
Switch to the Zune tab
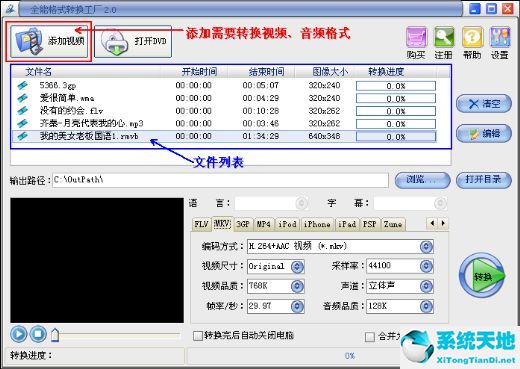click(393, 224)
